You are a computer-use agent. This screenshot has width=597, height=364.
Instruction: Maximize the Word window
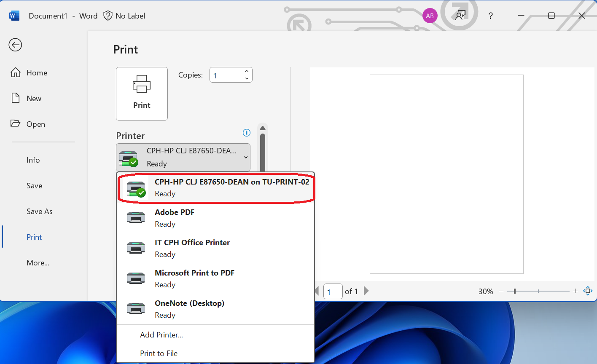coord(551,16)
